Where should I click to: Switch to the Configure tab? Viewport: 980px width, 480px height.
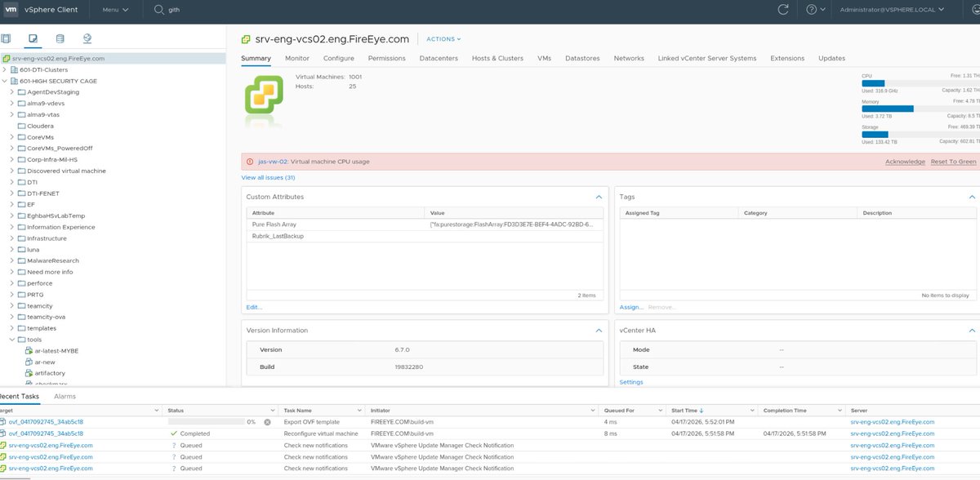[x=339, y=58]
